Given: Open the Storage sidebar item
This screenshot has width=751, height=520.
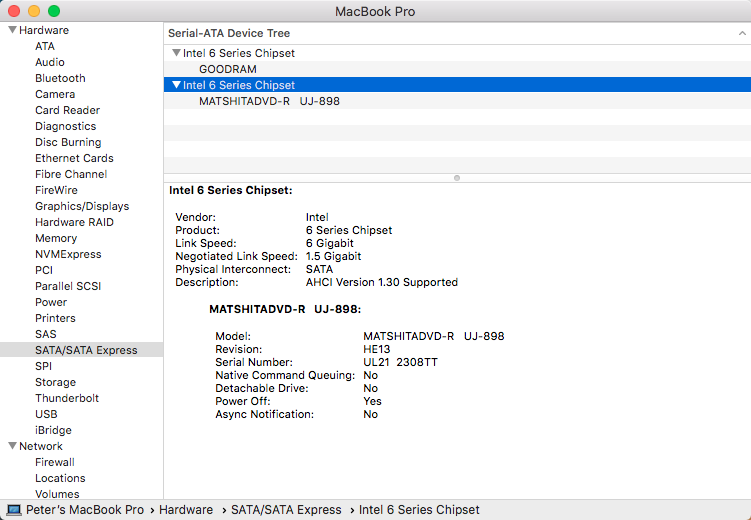Looking at the screenshot, I should [x=55, y=382].
